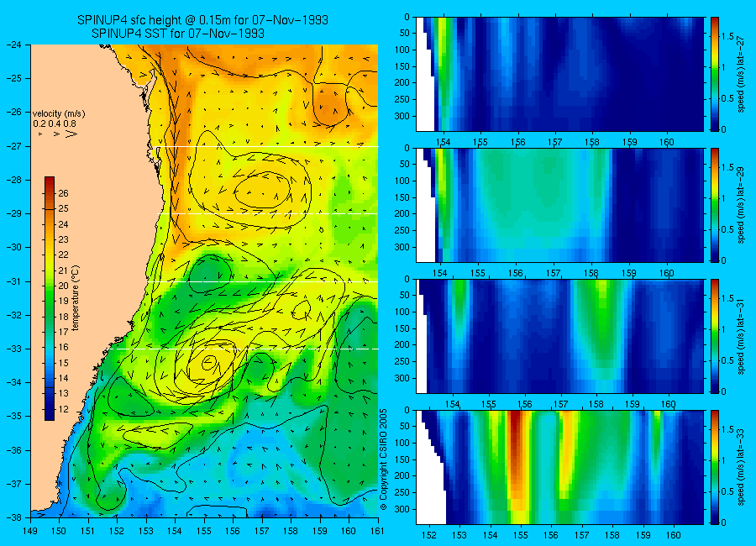This screenshot has width=756, height=546.
Task: Click the "-35" latitude tick on the map axis
Action: (x=14, y=416)
